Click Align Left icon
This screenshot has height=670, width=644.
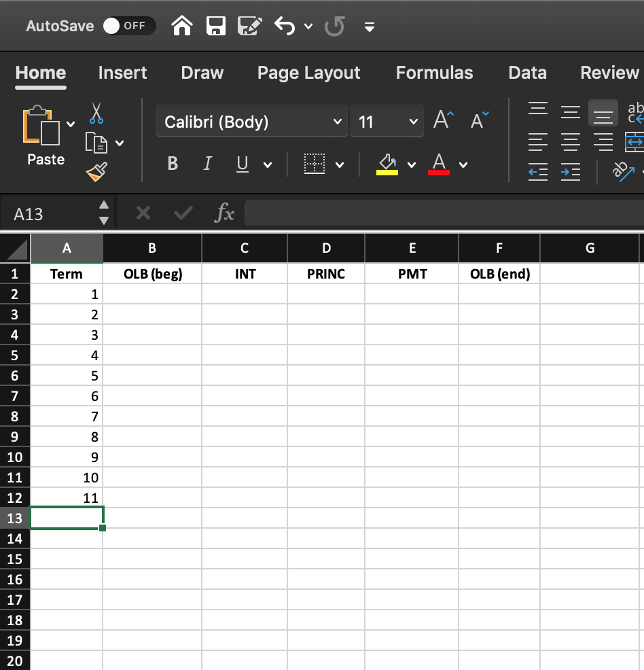click(x=537, y=142)
